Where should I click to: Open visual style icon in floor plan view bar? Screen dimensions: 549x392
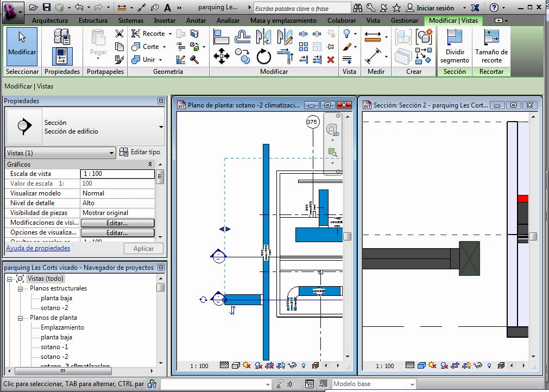[236, 366]
